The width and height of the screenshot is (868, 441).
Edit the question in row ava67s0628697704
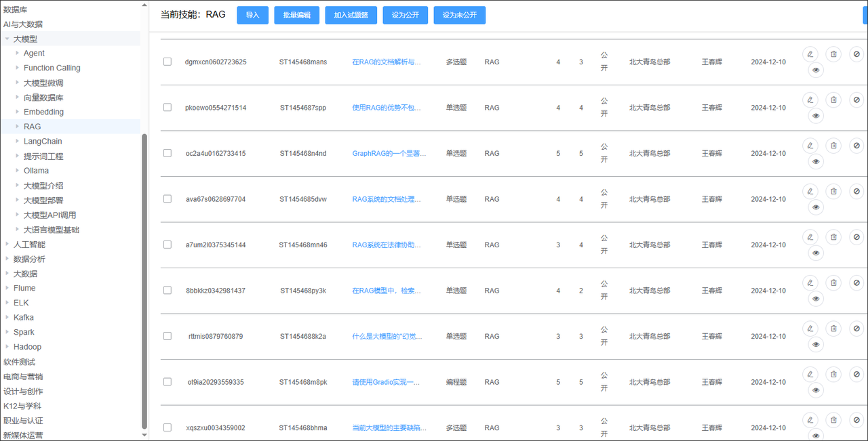pos(810,191)
